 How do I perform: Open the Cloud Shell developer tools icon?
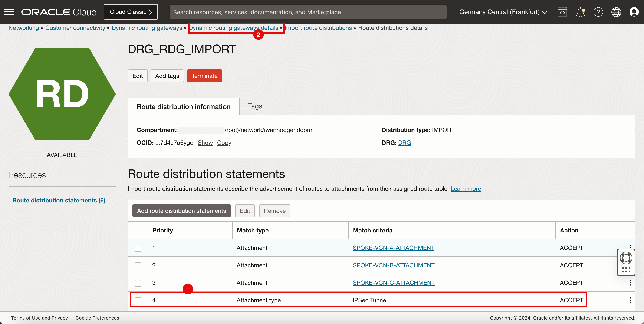562,12
